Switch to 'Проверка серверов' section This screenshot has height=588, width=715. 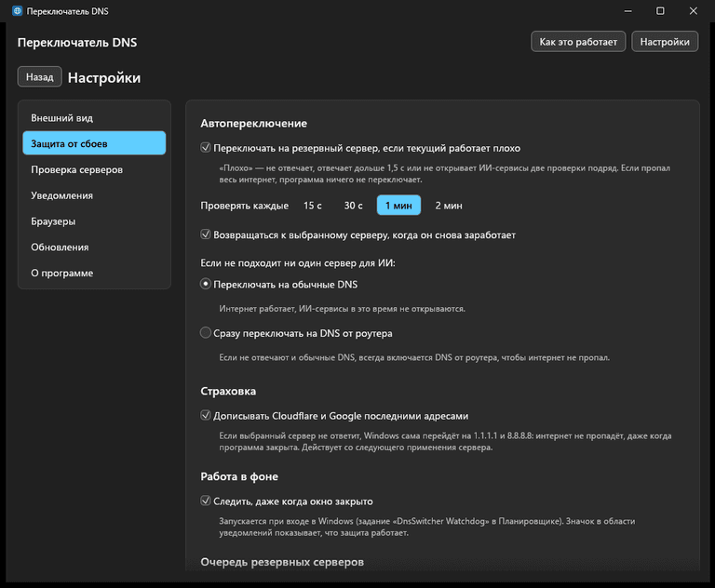(x=94, y=169)
